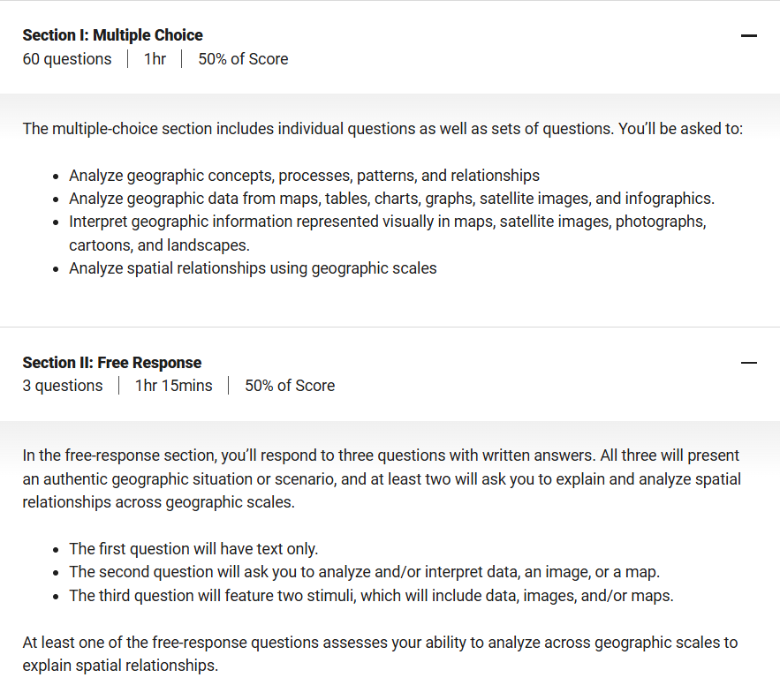The image size is (780, 700).
Task: Click the multiple-choice section intro sentence
Action: (x=382, y=129)
